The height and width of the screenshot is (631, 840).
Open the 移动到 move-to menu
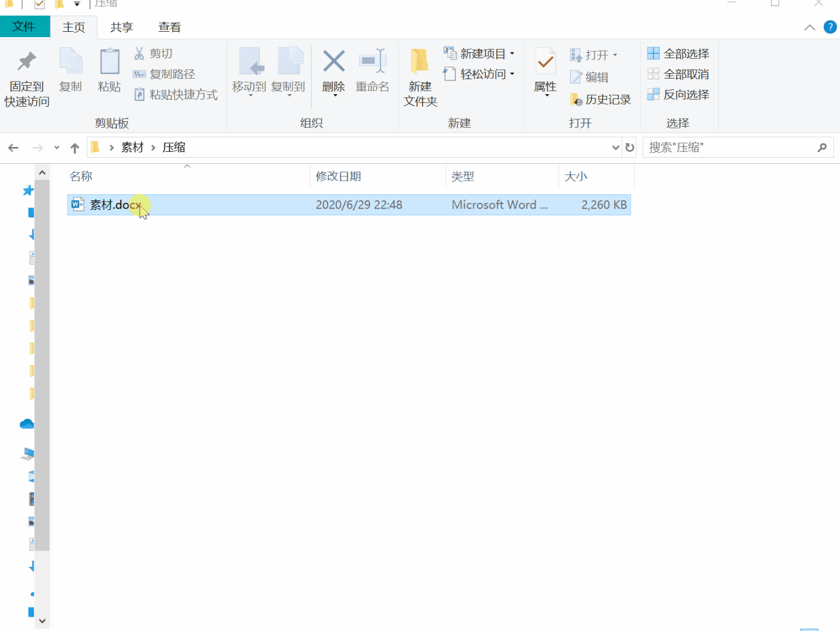[250, 72]
